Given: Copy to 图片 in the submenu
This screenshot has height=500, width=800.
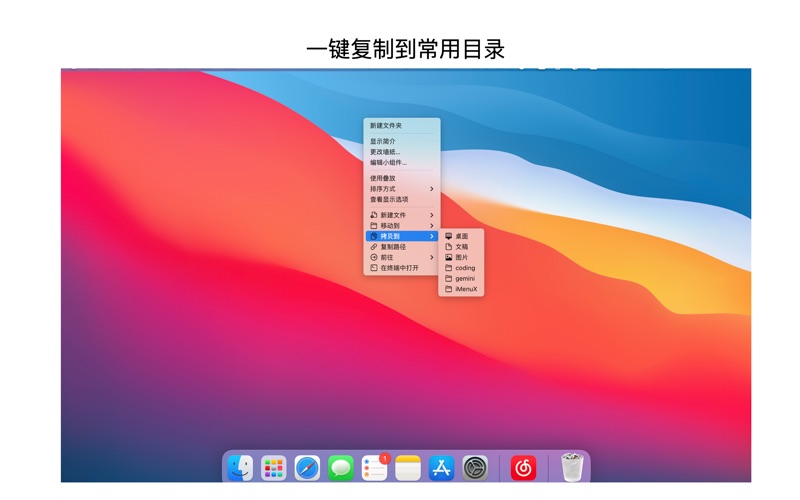Looking at the screenshot, I should tap(461, 257).
